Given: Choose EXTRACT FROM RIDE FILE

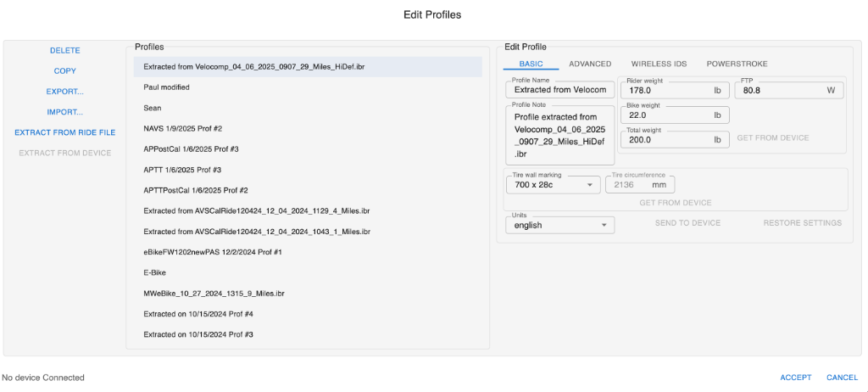Looking at the screenshot, I should coord(64,132).
